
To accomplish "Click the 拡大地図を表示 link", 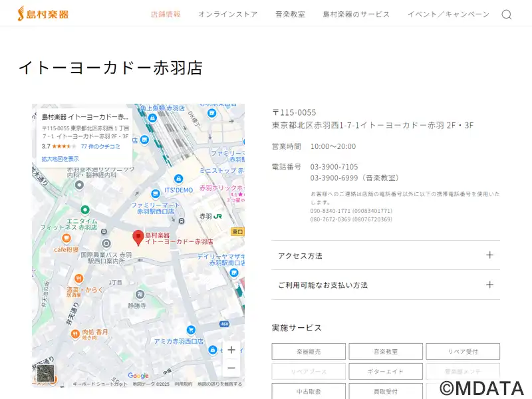I will [x=61, y=158].
